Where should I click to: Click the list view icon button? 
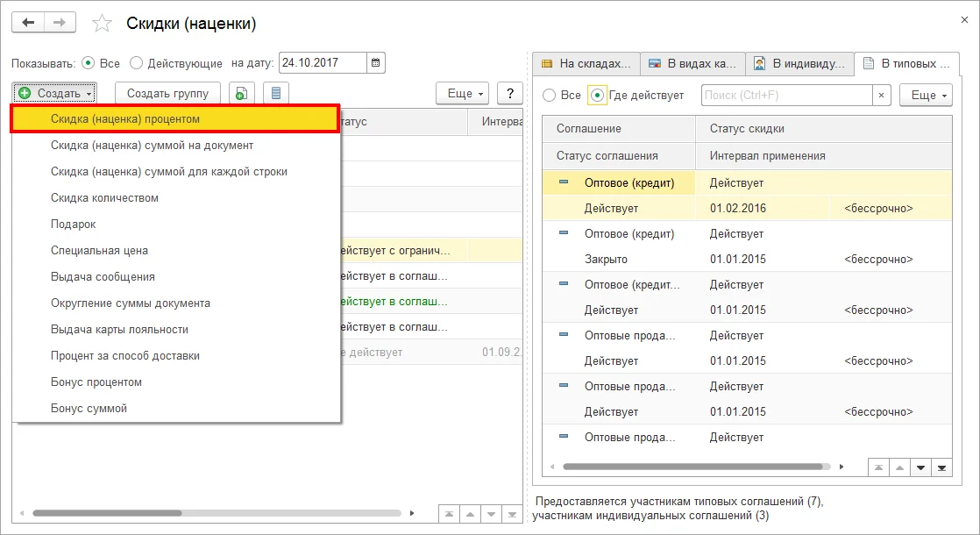(x=275, y=94)
